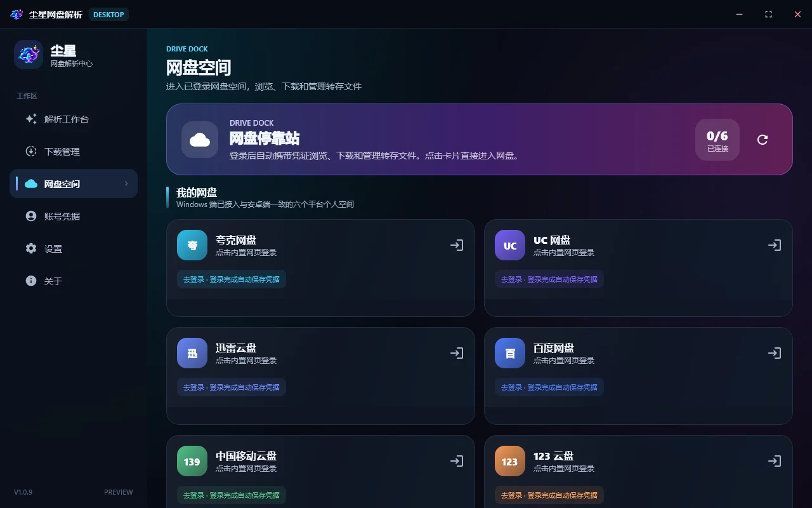Click 去登录 button on 迅雷云盘 card
The width and height of the screenshot is (812, 508).
(x=232, y=387)
